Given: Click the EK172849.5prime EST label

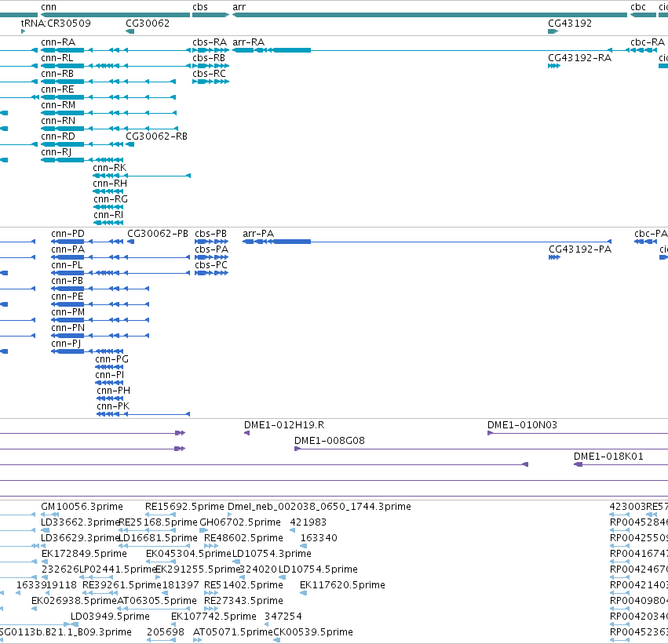Looking at the screenshot, I should [x=84, y=555].
